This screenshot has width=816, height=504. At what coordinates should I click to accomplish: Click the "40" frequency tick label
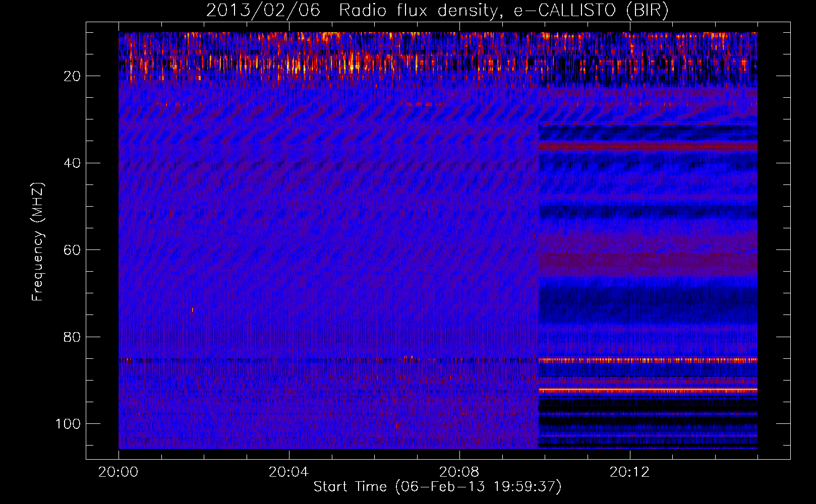coord(72,163)
